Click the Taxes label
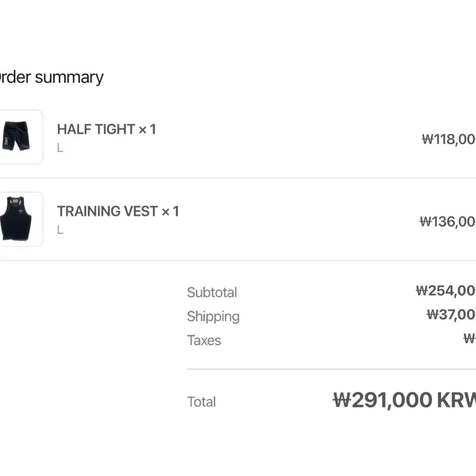This screenshot has height=476, width=476. (x=204, y=340)
